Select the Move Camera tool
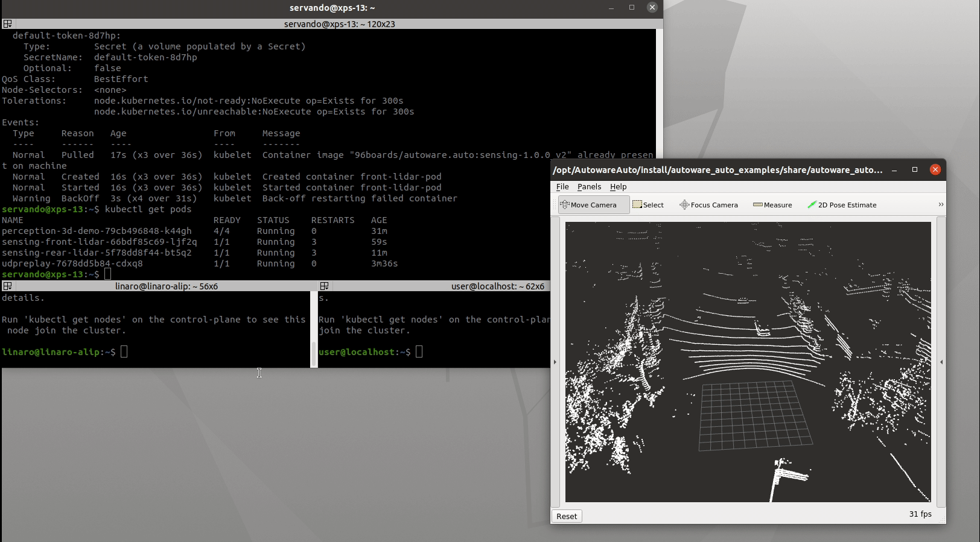 (593, 205)
